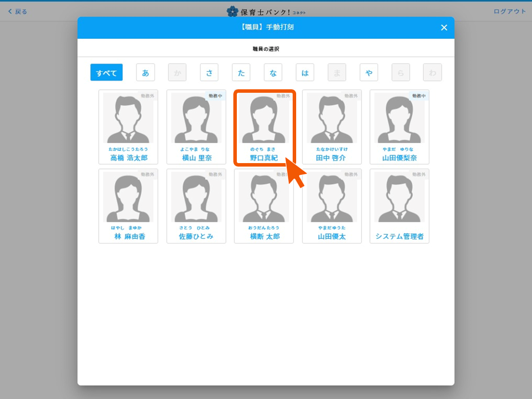Filter staff by た row
This screenshot has height=399, width=532.
[241, 72]
